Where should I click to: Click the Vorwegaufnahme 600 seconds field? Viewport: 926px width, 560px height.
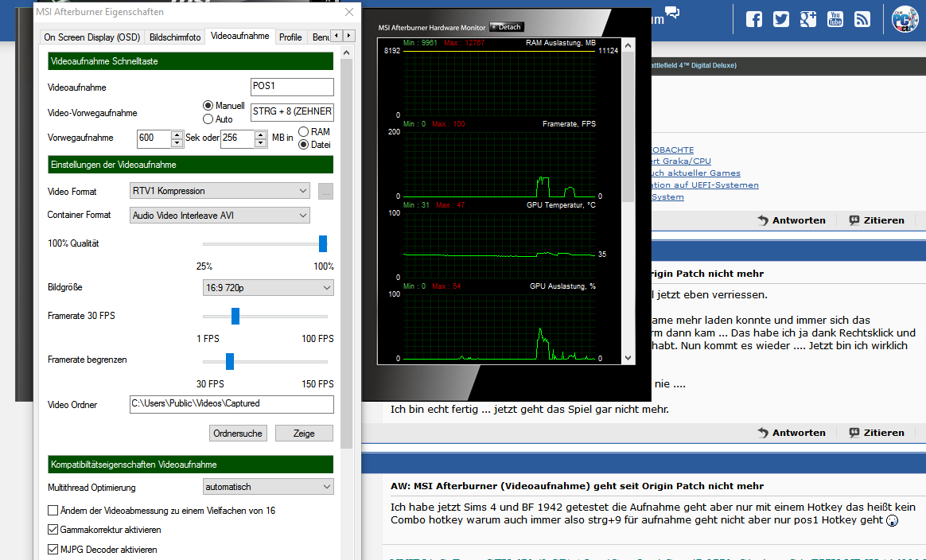pyautogui.click(x=154, y=139)
